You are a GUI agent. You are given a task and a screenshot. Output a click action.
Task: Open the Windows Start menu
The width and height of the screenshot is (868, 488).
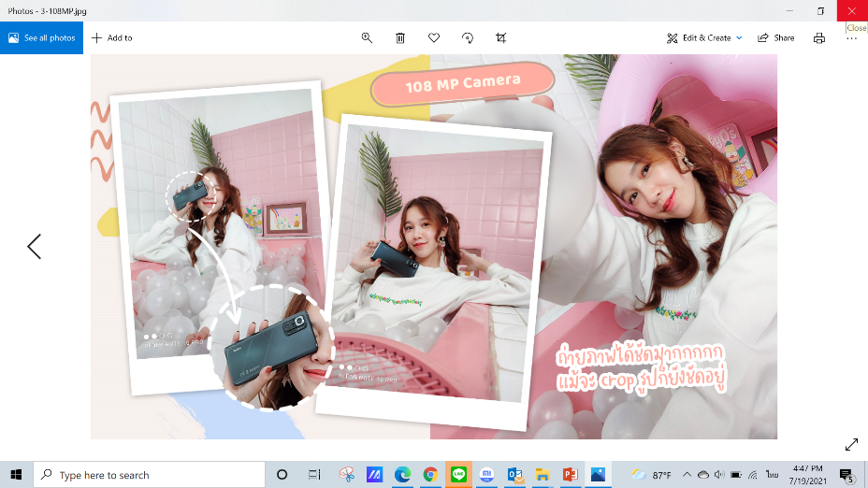[16, 474]
